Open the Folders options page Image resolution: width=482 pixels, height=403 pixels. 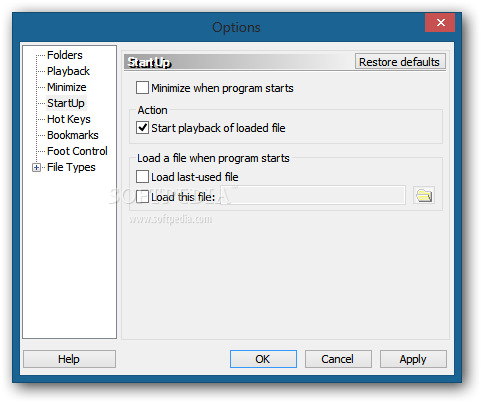[65, 55]
